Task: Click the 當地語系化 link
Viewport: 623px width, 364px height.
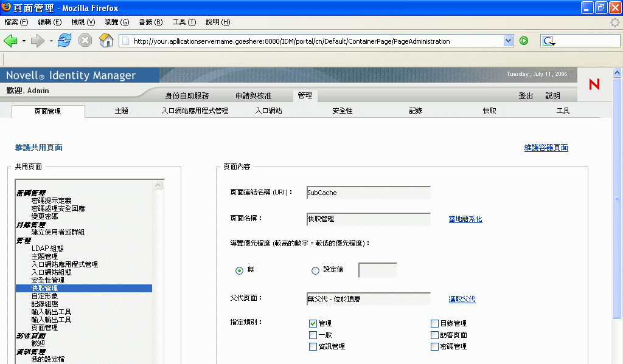Action: pos(465,219)
